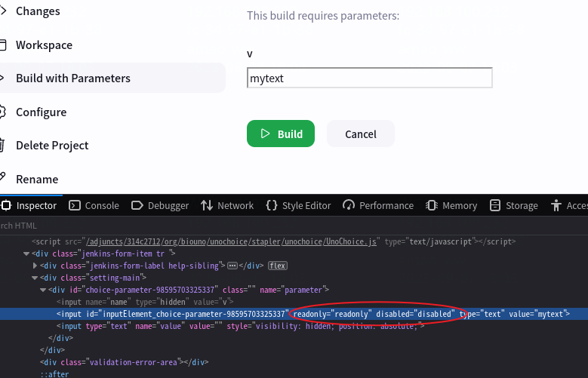Select the visibility hidden input value node
This screenshot has width=588, height=378.
(240, 326)
